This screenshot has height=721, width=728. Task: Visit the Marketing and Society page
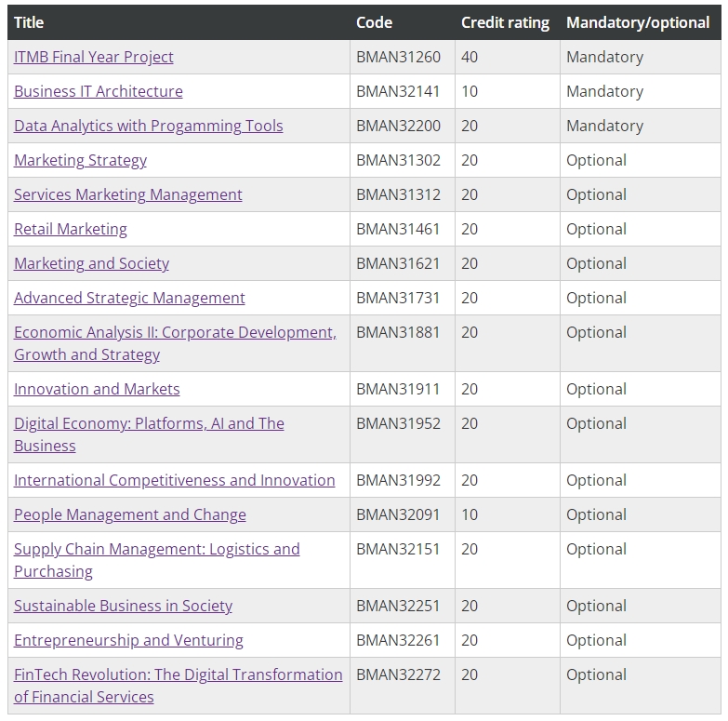[91, 263]
